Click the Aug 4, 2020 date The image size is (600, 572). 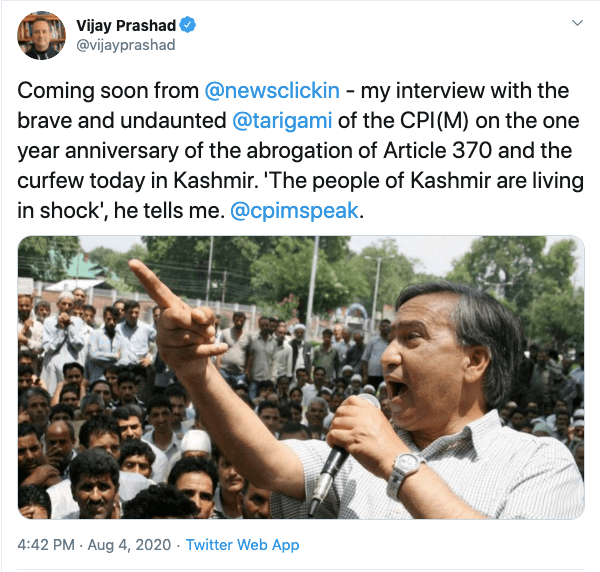(129, 544)
